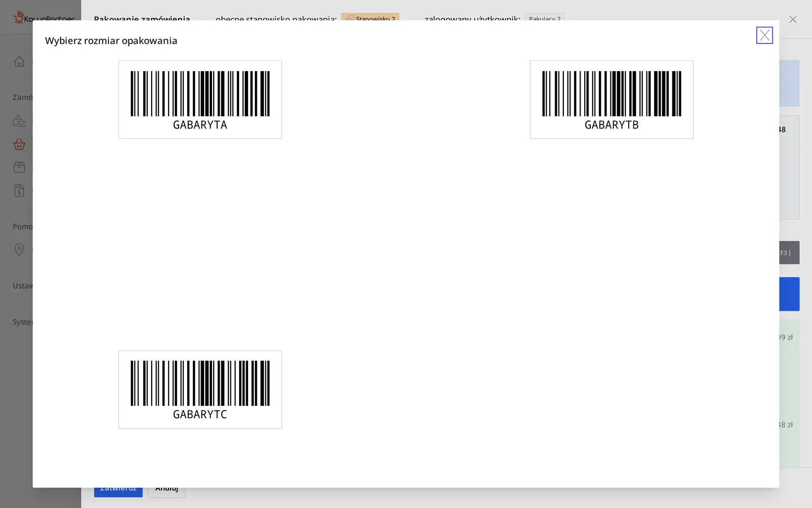Open the dollar invoice document sidebar icon
This screenshot has width=812, height=508.
19,190
